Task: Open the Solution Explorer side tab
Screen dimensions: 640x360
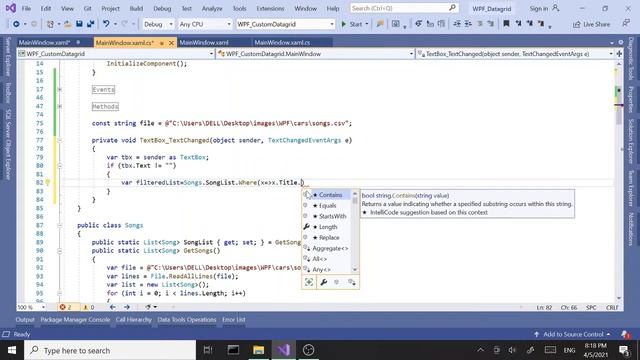Action: point(631,142)
